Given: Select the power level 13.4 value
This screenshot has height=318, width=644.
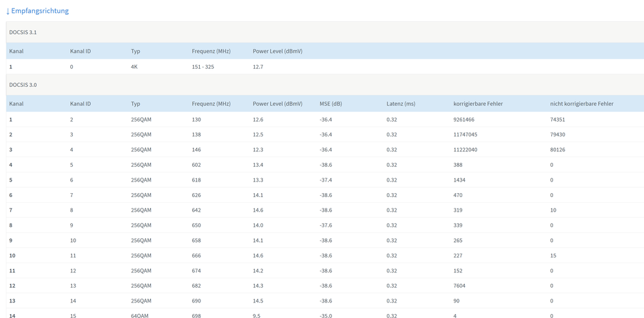Looking at the screenshot, I should coord(258,165).
